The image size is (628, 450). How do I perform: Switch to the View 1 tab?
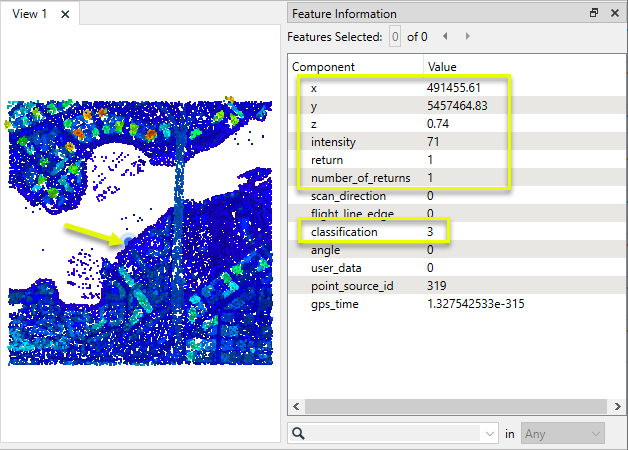30,14
